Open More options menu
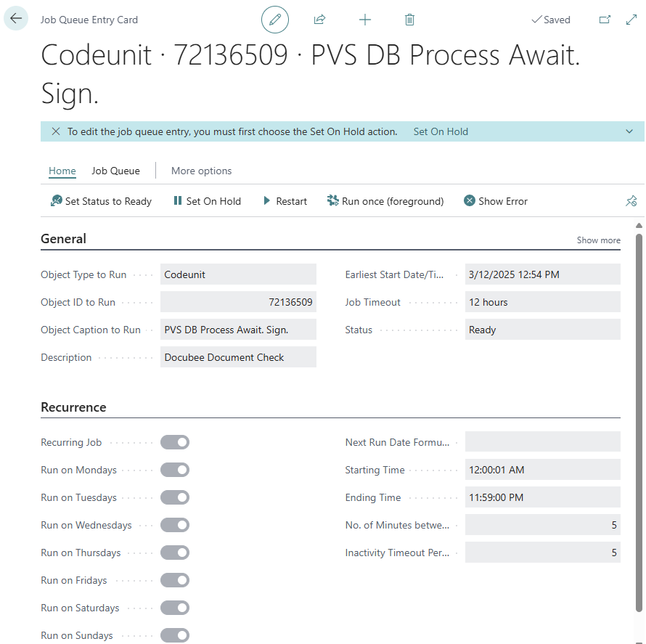Viewport: 646px width, 644px height. tap(202, 171)
